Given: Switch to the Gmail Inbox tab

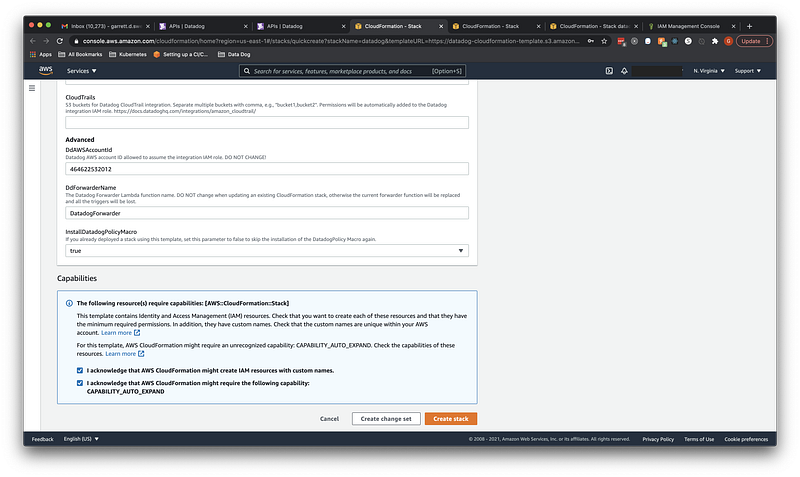Looking at the screenshot, I should [x=106, y=26].
